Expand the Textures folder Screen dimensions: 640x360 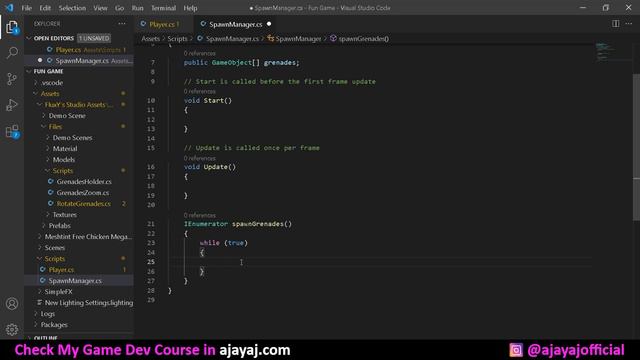[x=64, y=214]
